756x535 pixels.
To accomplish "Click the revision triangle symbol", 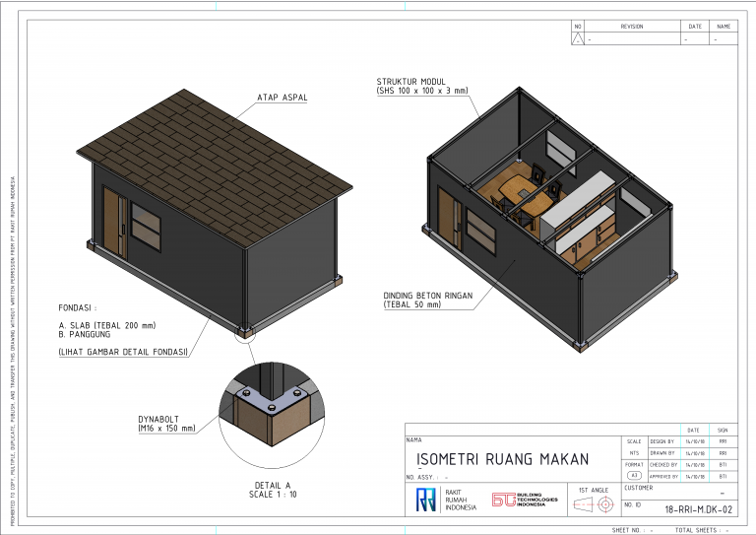I will [578, 39].
